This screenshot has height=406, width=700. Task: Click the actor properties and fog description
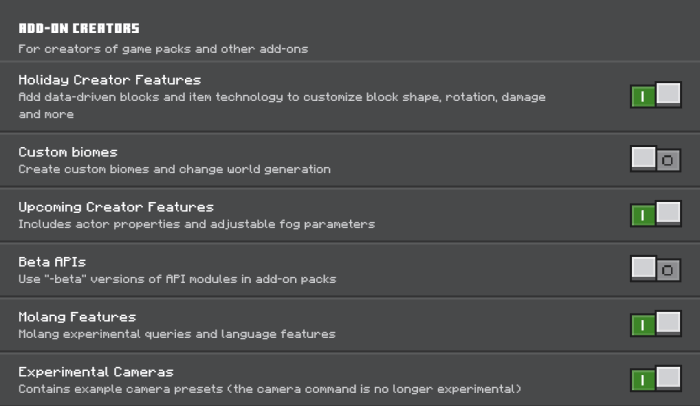click(196, 224)
